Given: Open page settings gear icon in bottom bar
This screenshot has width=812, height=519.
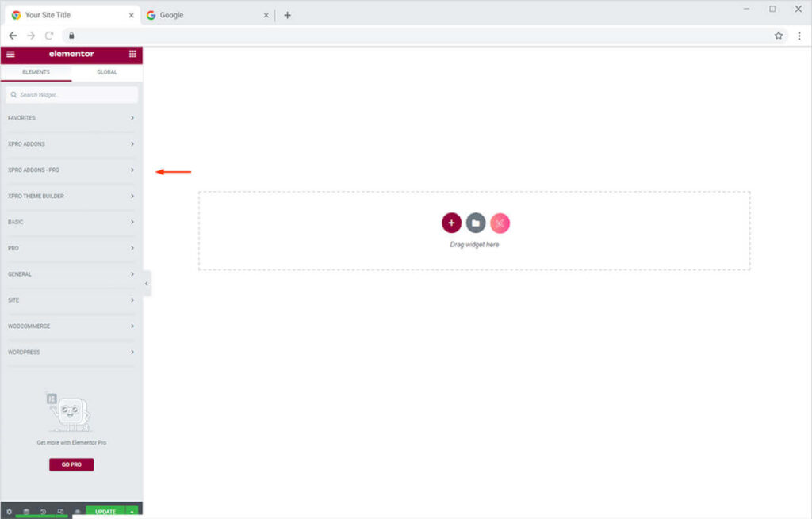Looking at the screenshot, I should click(x=10, y=512).
